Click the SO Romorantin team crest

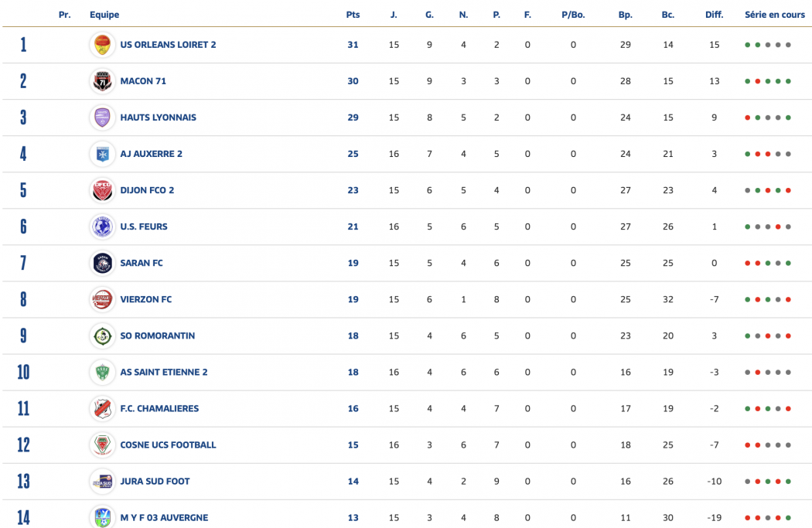point(102,336)
